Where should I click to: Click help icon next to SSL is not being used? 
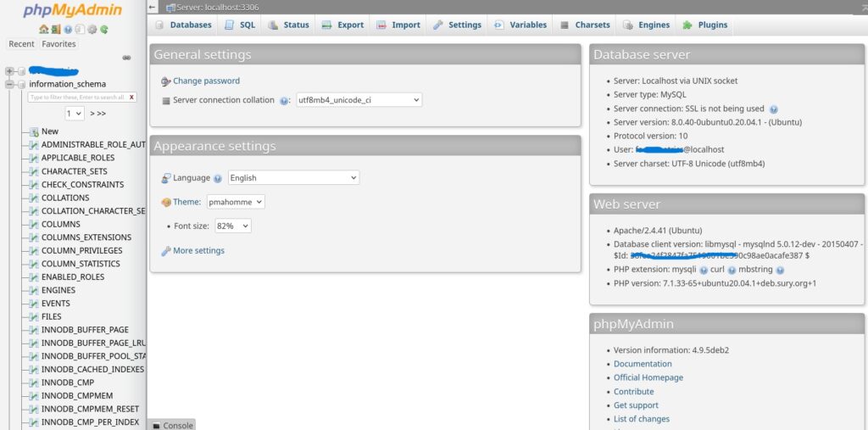(773, 109)
